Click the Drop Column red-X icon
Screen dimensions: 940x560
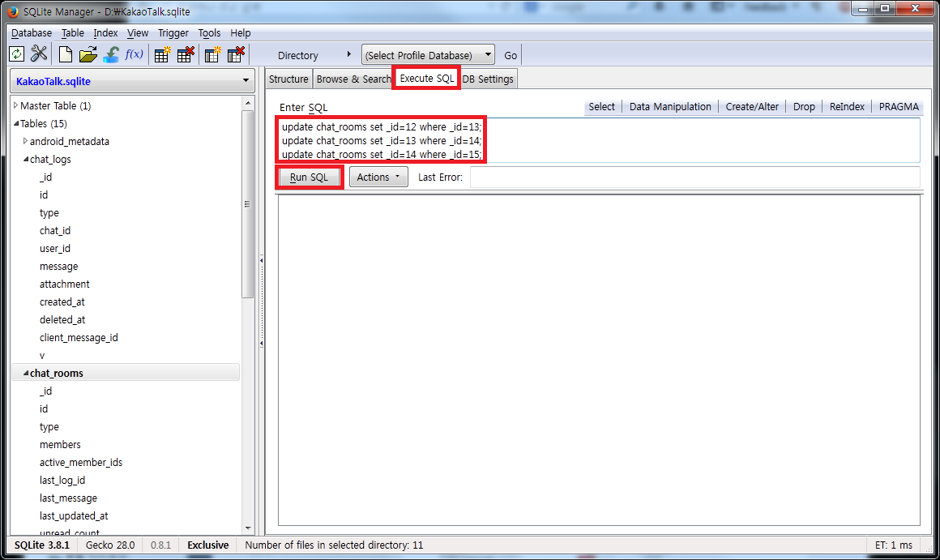coord(236,54)
